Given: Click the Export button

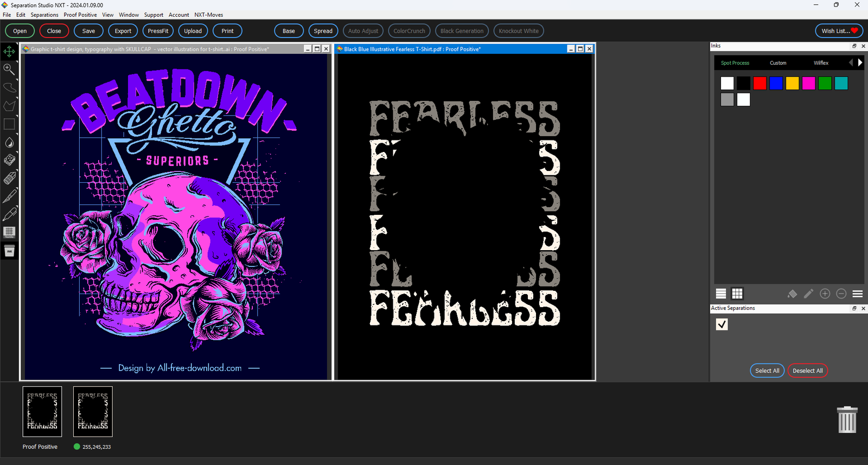Looking at the screenshot, I should click(123, 31).
